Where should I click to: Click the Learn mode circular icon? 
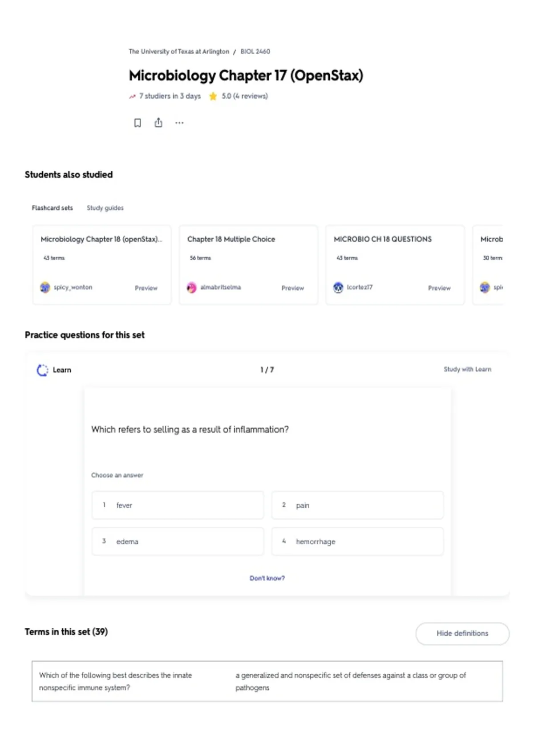[x=42, y=370]
